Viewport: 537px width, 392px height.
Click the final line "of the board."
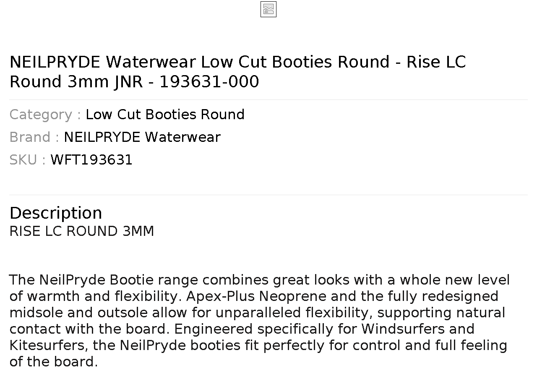pyautogui.click(x=54, y=362)
